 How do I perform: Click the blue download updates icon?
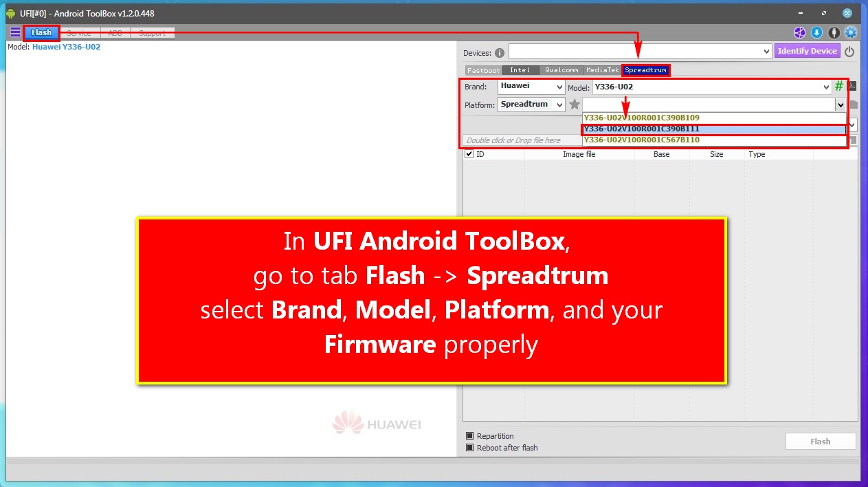(x=816, y=32)
